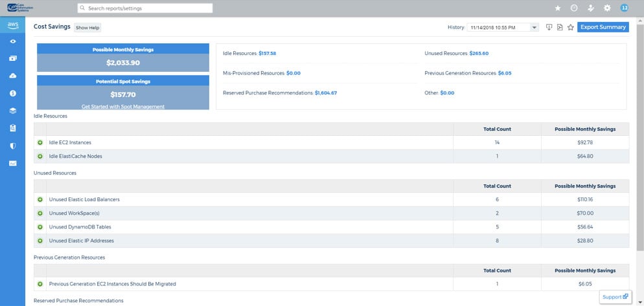Click the $92.78 savings cell
Viewport: 644px width, 306px height.
pos(585,143)
